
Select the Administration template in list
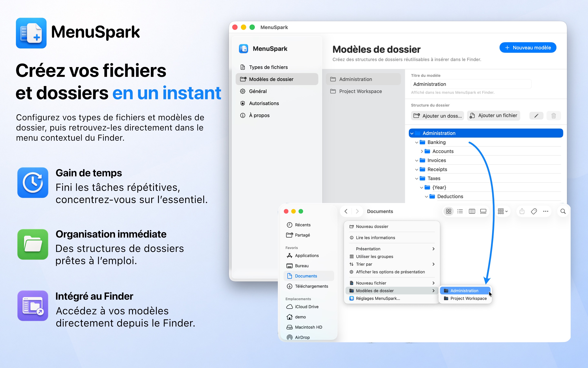[x=363, y=79]
